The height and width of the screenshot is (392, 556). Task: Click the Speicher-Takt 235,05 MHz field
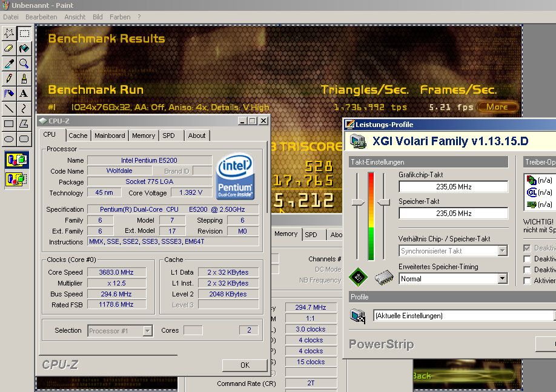454,214
